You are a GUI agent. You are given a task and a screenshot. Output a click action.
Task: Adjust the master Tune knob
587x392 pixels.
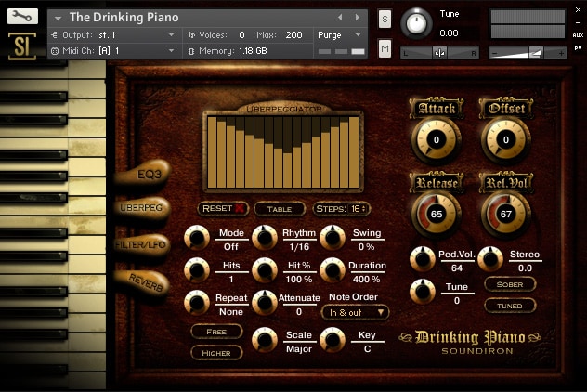pyautogui.click(x=416, y=23)
